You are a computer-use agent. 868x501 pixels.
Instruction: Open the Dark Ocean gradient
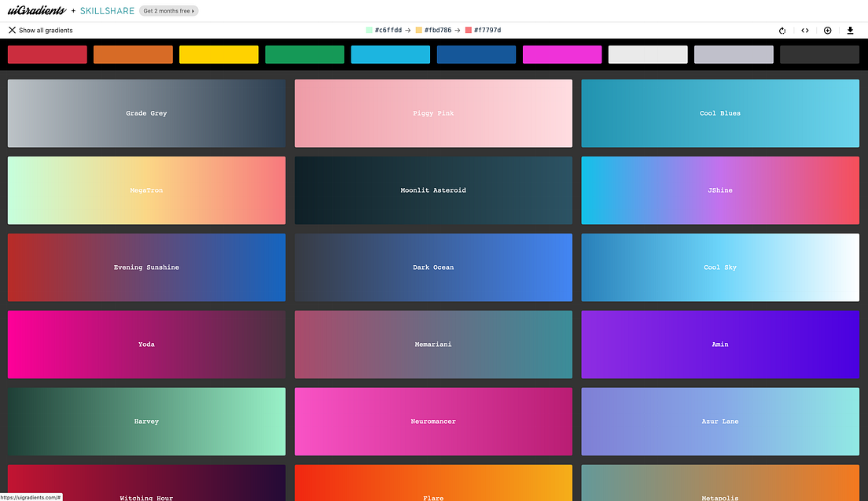(433, 267)
